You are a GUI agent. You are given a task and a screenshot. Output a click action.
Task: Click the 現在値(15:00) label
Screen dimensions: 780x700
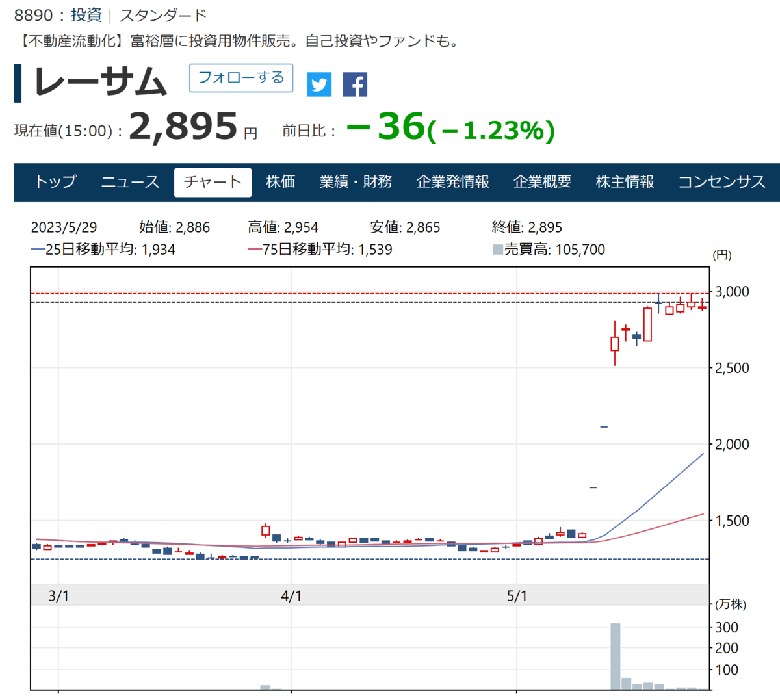pos(68,131)
